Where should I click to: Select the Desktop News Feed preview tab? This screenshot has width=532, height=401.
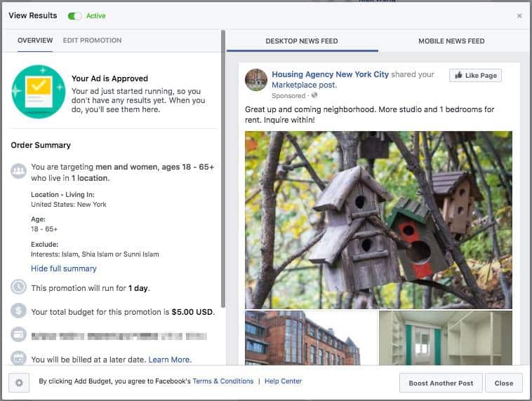[x=302, y=41]
